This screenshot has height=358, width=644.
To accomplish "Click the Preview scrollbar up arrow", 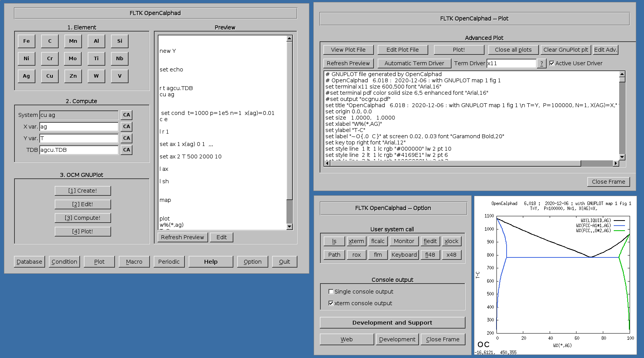I will click(289, 38).
